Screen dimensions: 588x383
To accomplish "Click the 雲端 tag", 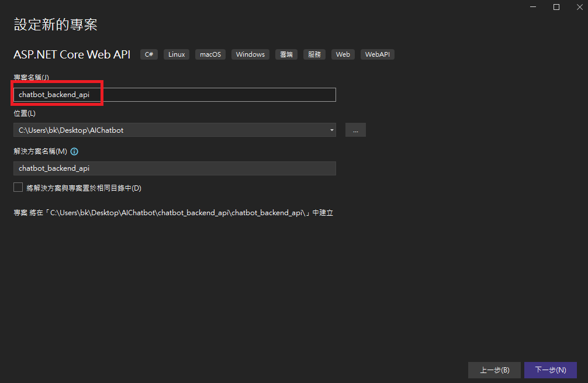I will [286, 54].
